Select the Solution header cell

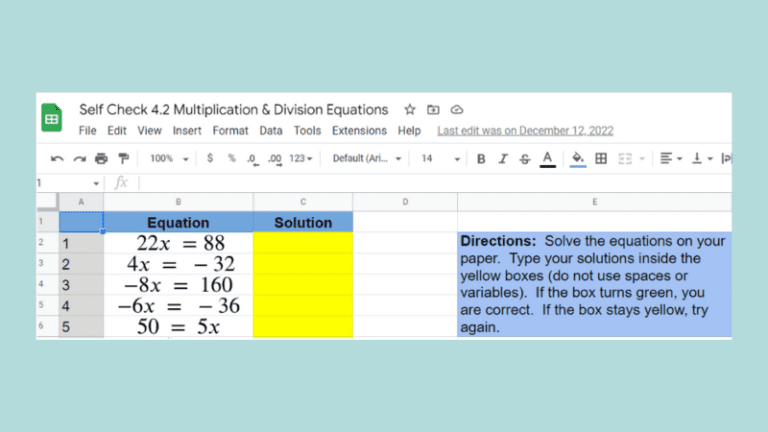pyautogui.click(x=303, y=222)
